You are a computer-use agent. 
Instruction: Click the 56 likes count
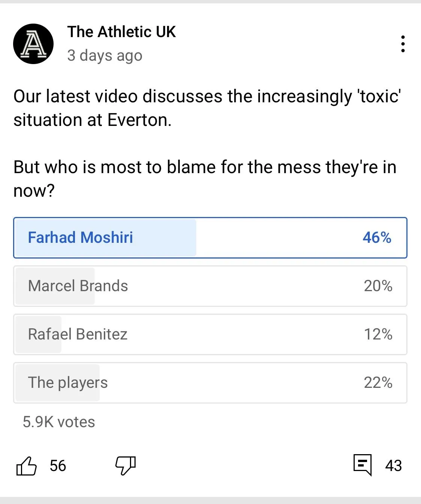[x=58, y=466]
